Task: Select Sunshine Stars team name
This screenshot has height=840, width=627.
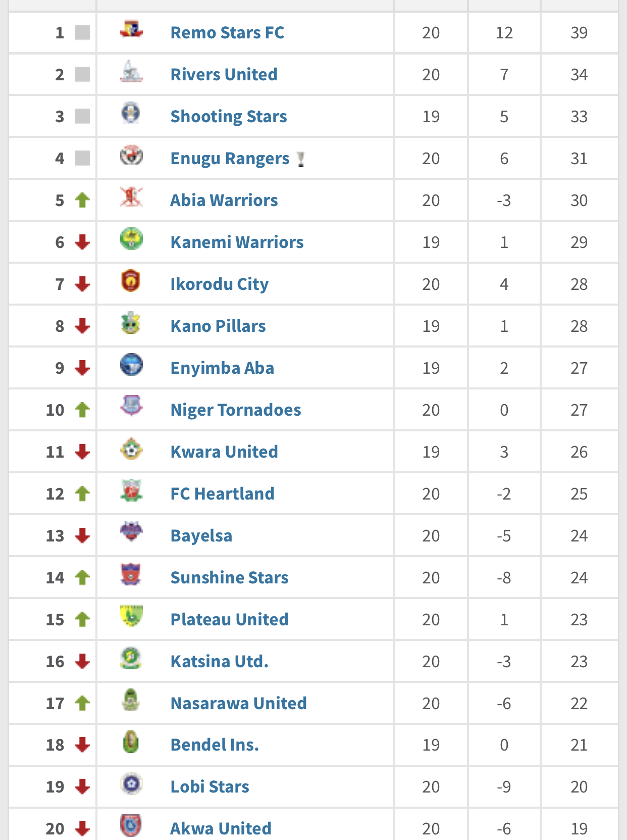Action: pos(230,578)
